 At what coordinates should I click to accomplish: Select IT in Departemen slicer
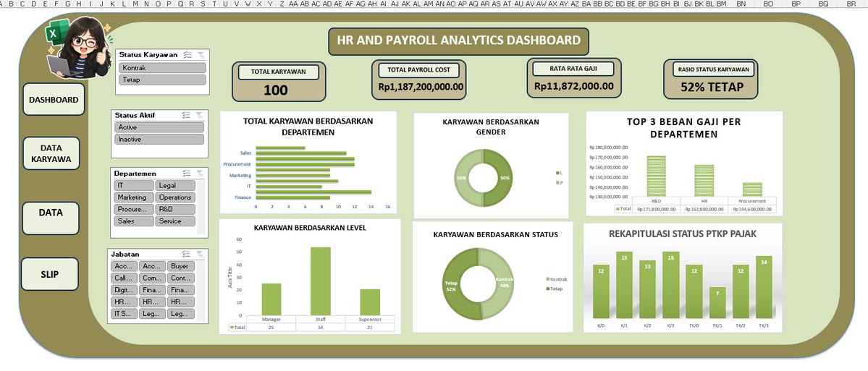[x=134, y=186]
